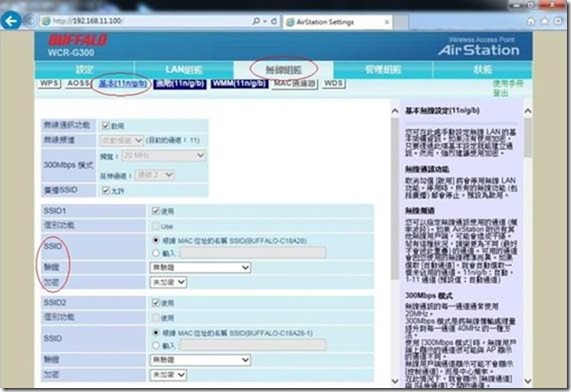The height and width of the screenshot is (392, 571).
Task: Toggle the 廣播SSID 允許 checkbox
Action: 106,191
